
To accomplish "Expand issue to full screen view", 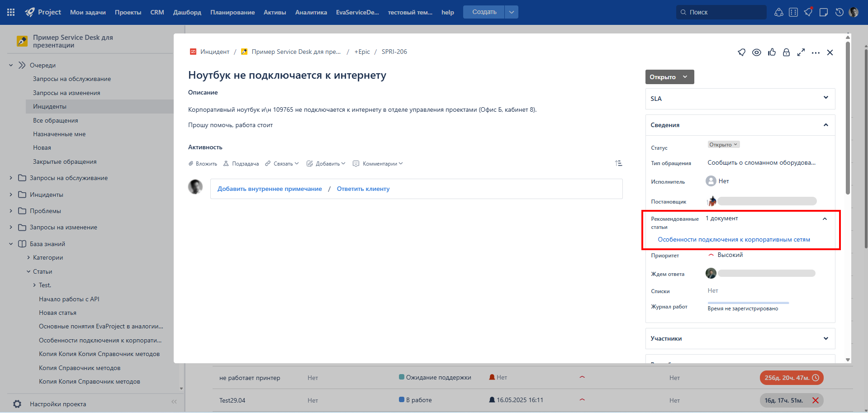I will (801, 52).
